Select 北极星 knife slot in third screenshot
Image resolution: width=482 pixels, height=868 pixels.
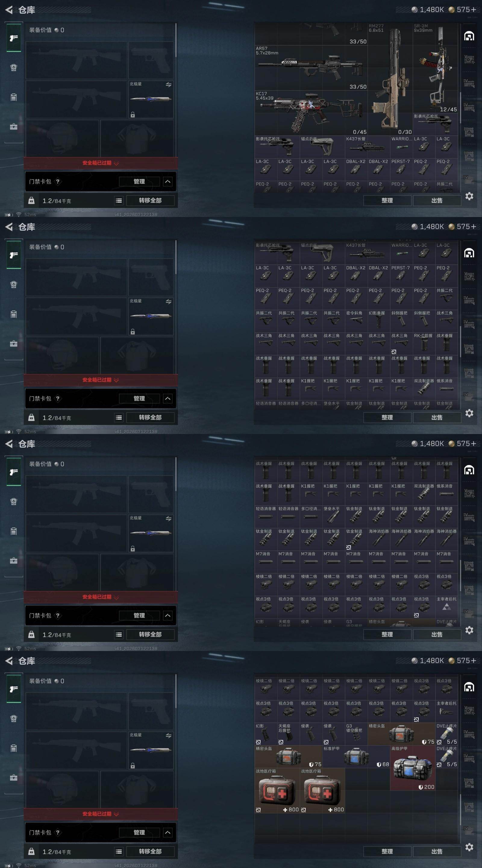coord(151,533)
